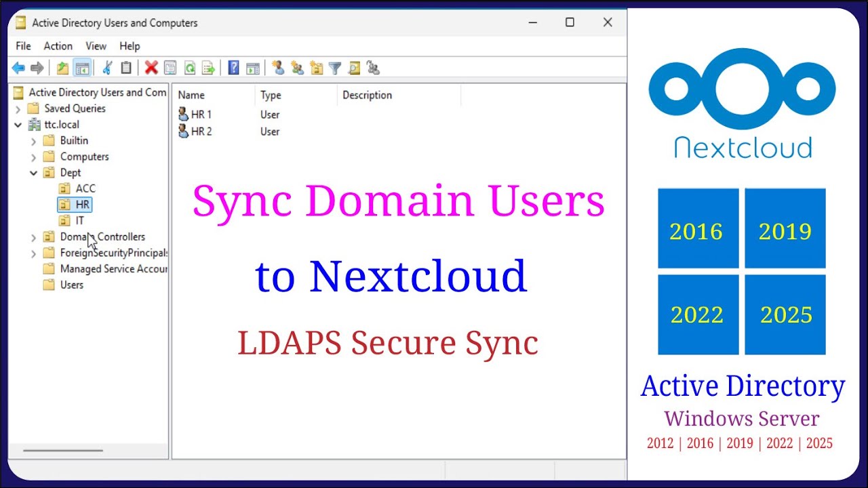Open filter options with the funnel icon

click(335, 68)
